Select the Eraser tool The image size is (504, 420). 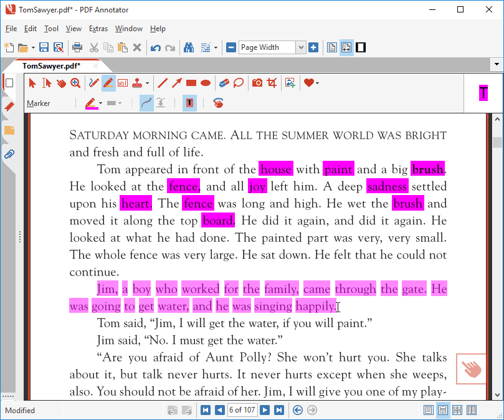pos(224,83)
